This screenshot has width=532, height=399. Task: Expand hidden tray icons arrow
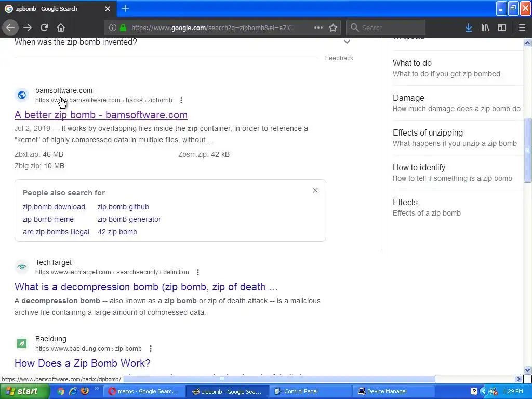(484, 391)
